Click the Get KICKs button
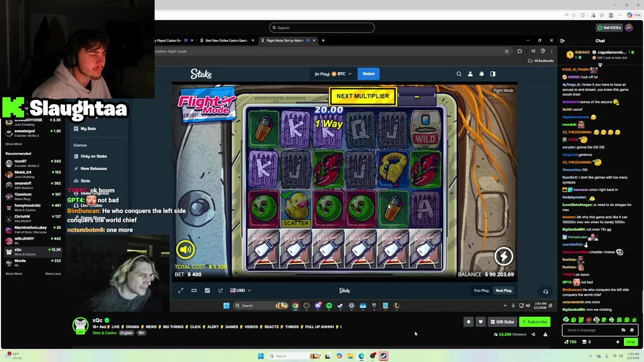The image size is (644, 362). 609,28
